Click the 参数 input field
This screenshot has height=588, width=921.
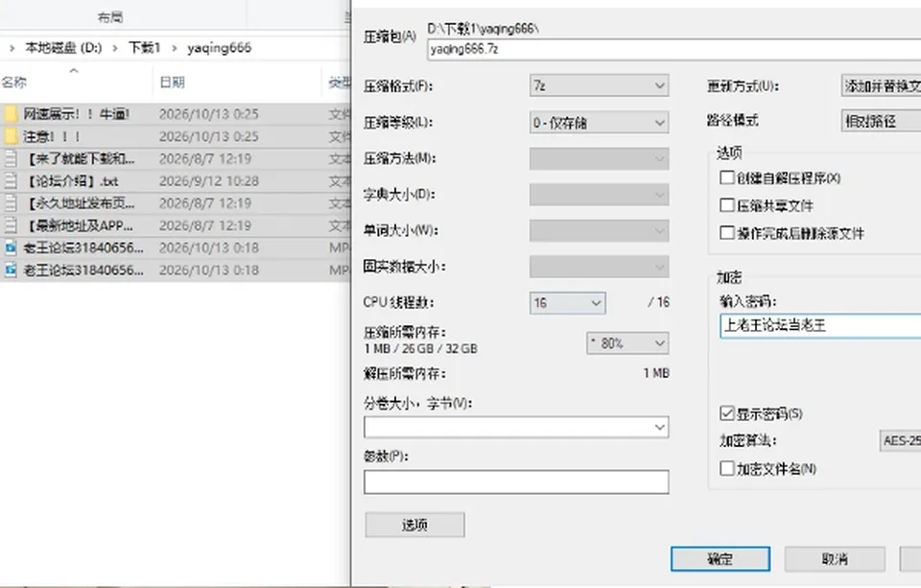[516, 482]
